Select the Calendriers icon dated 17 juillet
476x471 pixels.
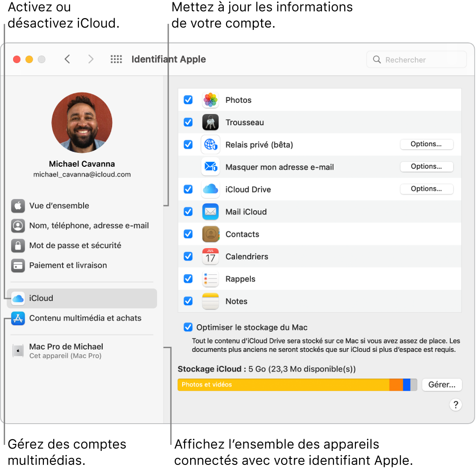210,256
